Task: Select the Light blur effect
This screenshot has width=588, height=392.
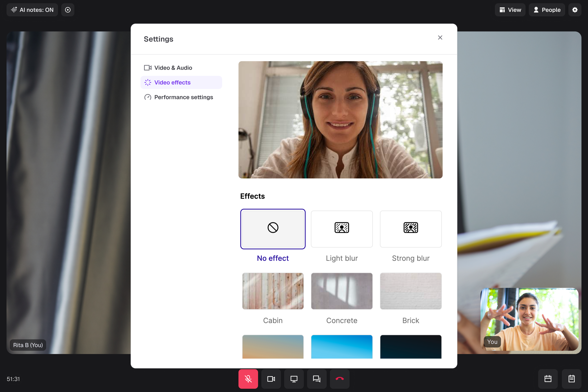Action: tap(342, 229)
